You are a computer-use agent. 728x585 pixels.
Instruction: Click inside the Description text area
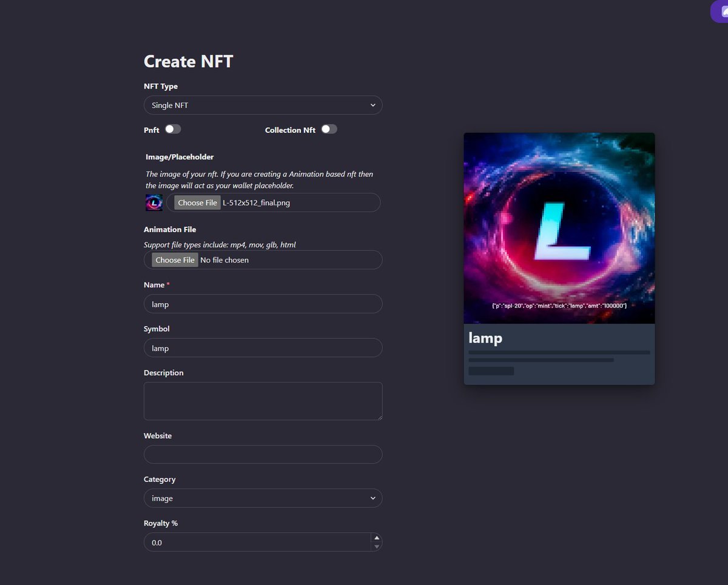(263, 401)
